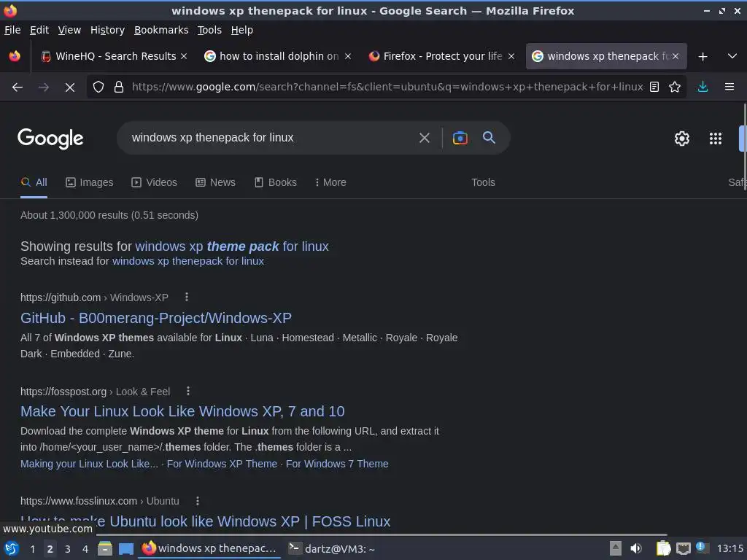Stop loading the page with the X button
The width and height of the screenshot is (747, 560).
[70, 87]
